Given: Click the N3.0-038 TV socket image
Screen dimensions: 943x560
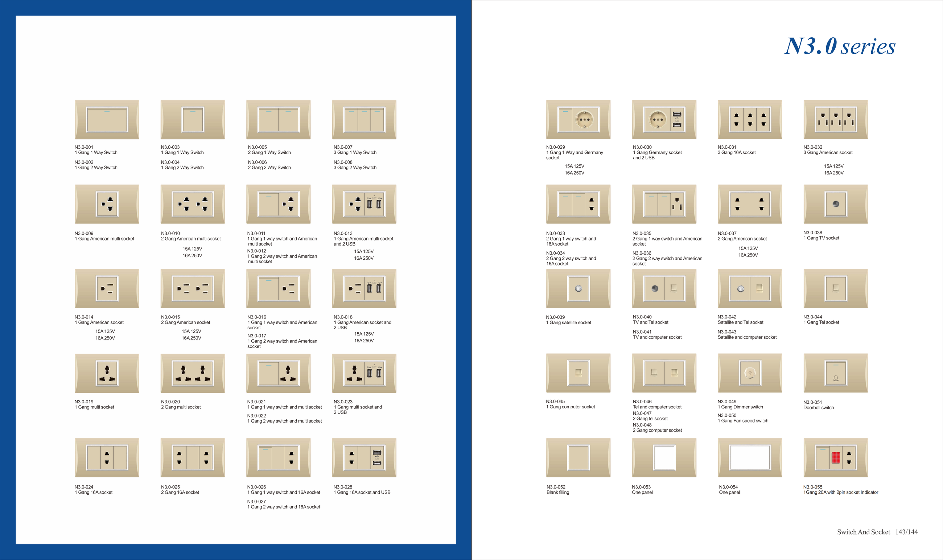Looking at the screenshot, I should [x=835, y=204].
